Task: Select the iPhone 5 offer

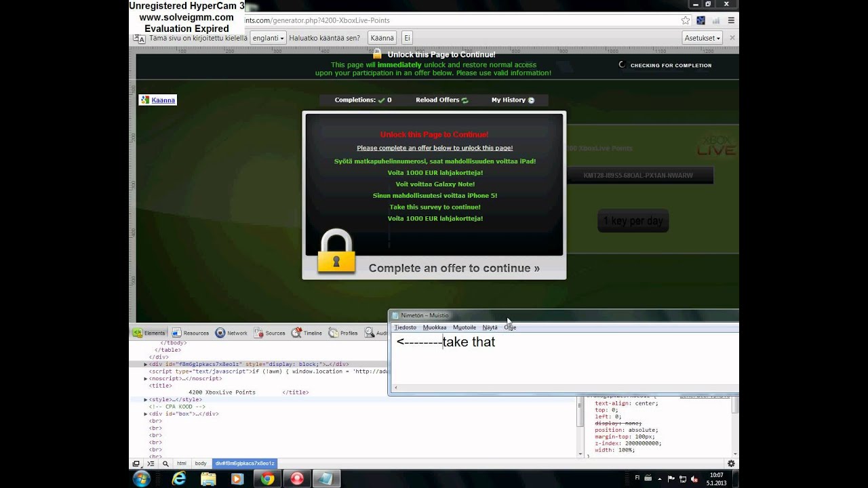Action: tap(435, 195)
